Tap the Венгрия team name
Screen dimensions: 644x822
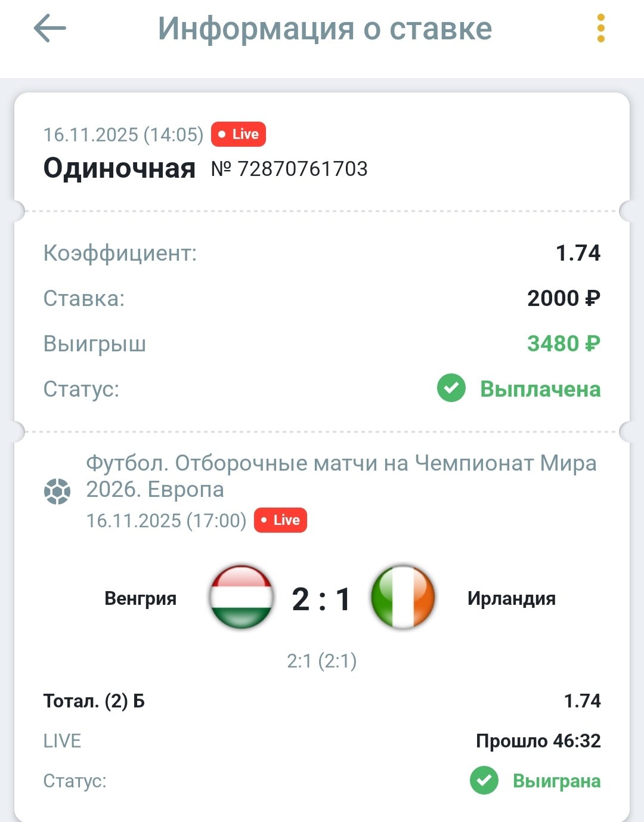pos(140,598)
